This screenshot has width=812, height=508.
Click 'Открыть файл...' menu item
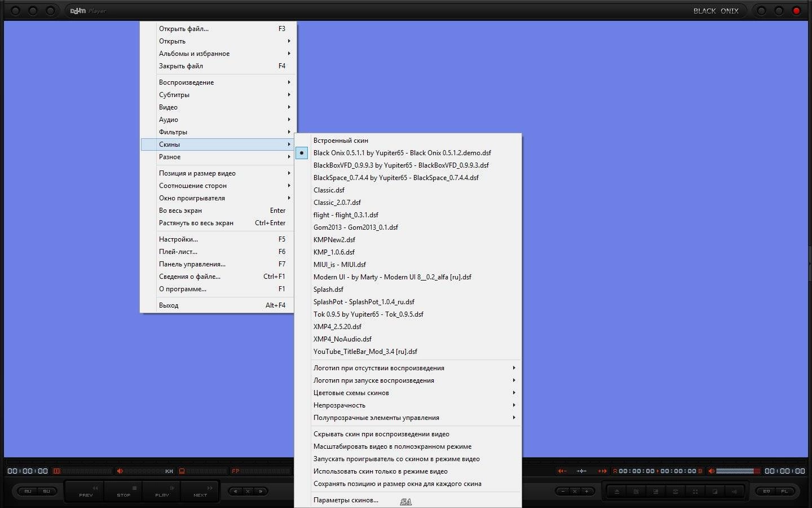(218, 29)
